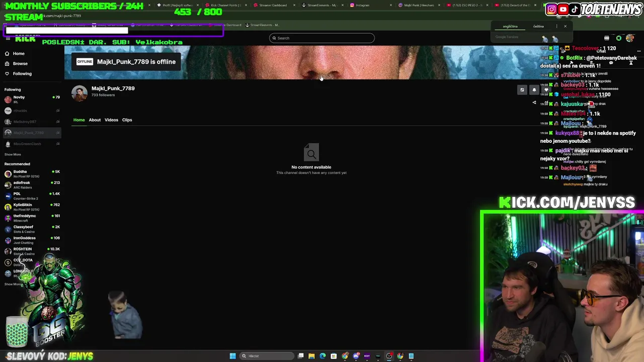Click the Home icon in sidebar
Image resolution: width=644 pixels, height=362 pixels.
pos(7,53)
